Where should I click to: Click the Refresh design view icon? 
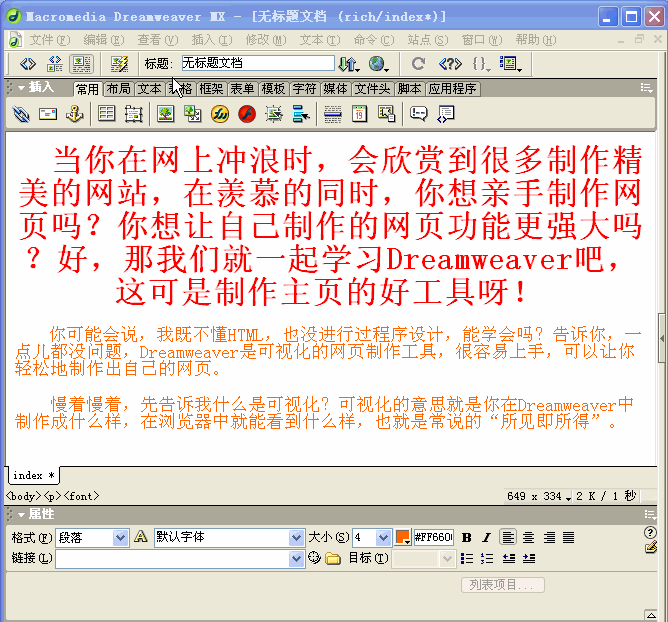[x=418, y=64]
